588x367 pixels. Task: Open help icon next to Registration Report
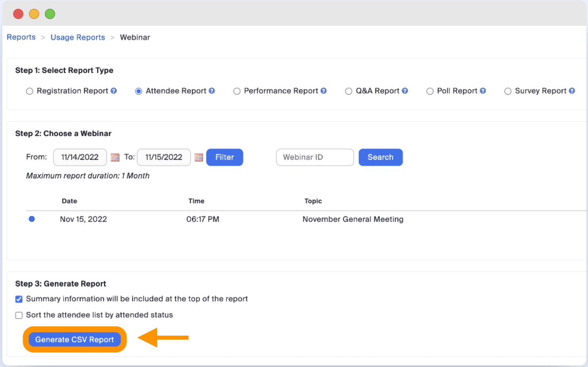point(114,91)
